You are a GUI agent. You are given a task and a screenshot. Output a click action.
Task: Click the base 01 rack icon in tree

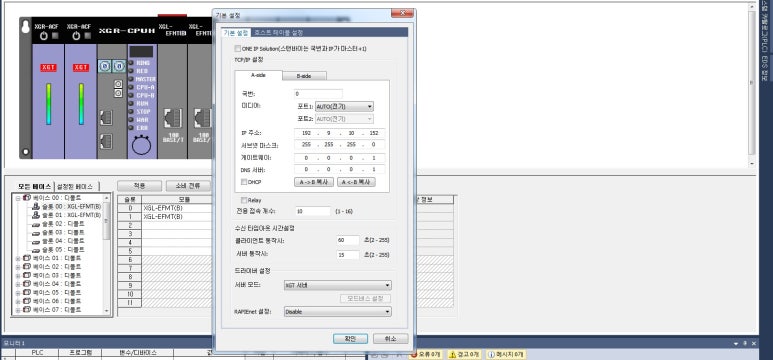pos(27,258)
